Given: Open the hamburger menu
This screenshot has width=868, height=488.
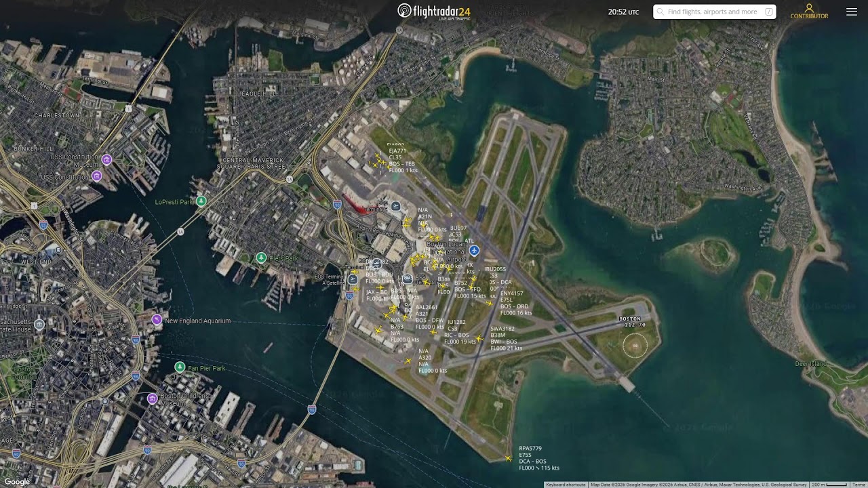Looking at the screenshot, I should 852,12.
